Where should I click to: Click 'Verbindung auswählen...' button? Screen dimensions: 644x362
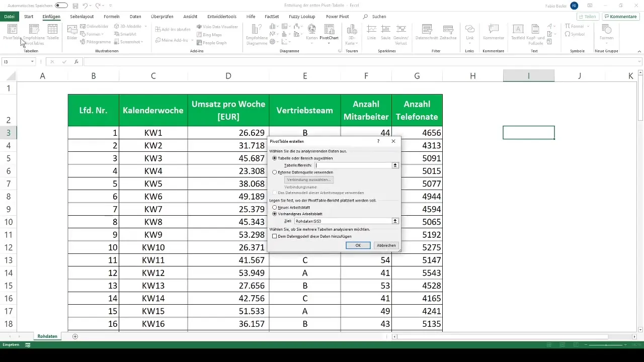(309, 179)
